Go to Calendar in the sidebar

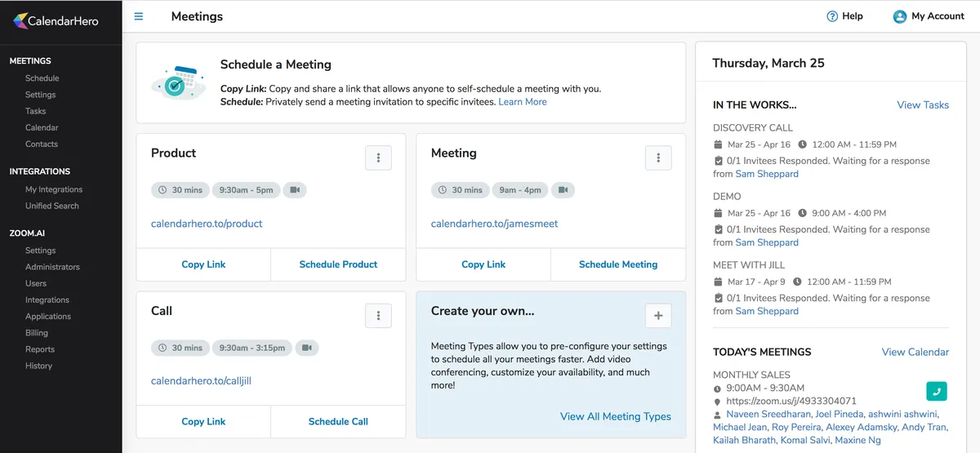(x=42, y=127)
